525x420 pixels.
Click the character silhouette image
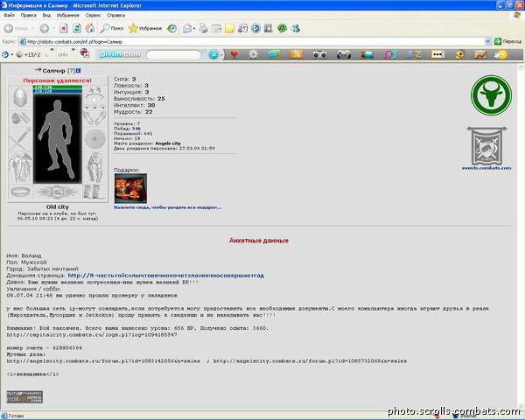pyautogui.click(x=58, y=138)
